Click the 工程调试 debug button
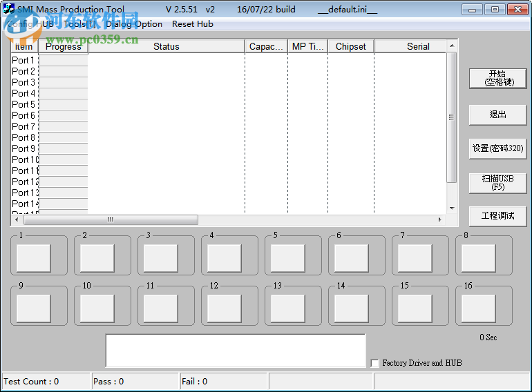The image size is (532, 392). pyautogui.click(x=497, y=216)
